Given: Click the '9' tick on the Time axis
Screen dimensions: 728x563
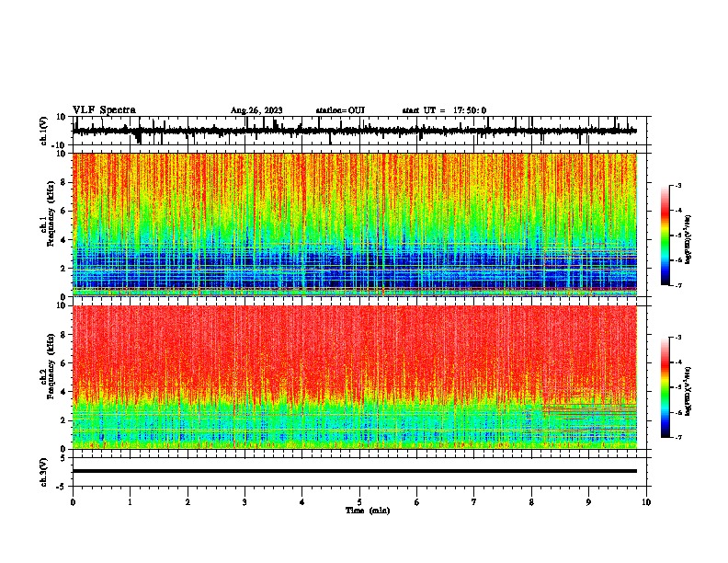Looking at the screenshot, I should [x=588, y=502].
